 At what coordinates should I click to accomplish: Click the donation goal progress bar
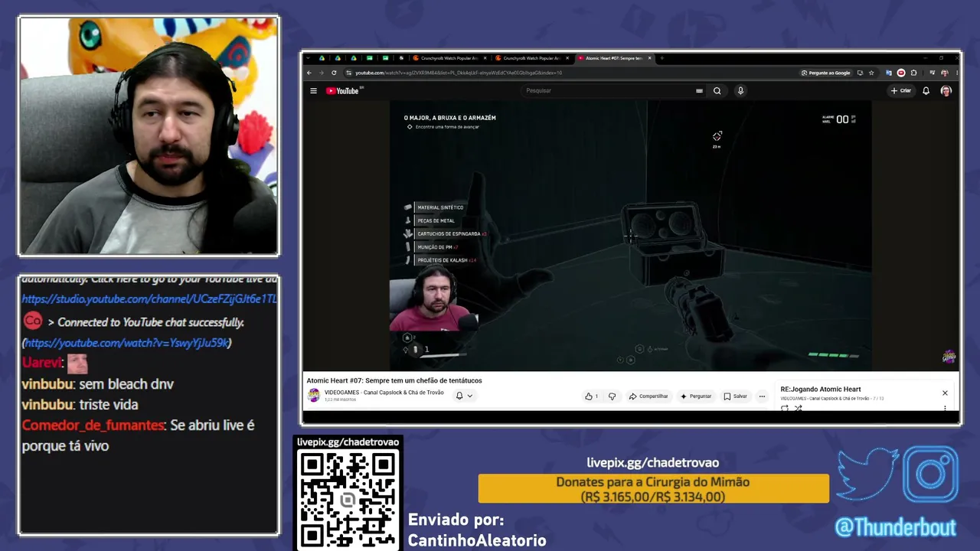pos(654,489)
